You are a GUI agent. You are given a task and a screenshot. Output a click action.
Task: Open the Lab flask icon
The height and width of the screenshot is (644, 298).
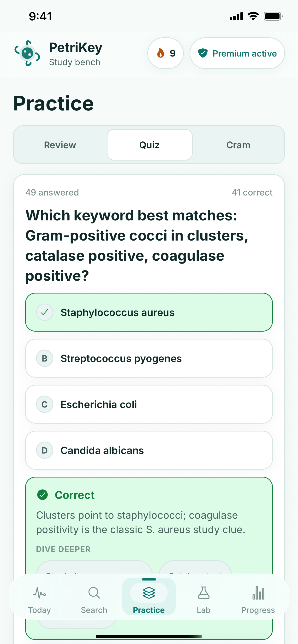pos(204,593)
